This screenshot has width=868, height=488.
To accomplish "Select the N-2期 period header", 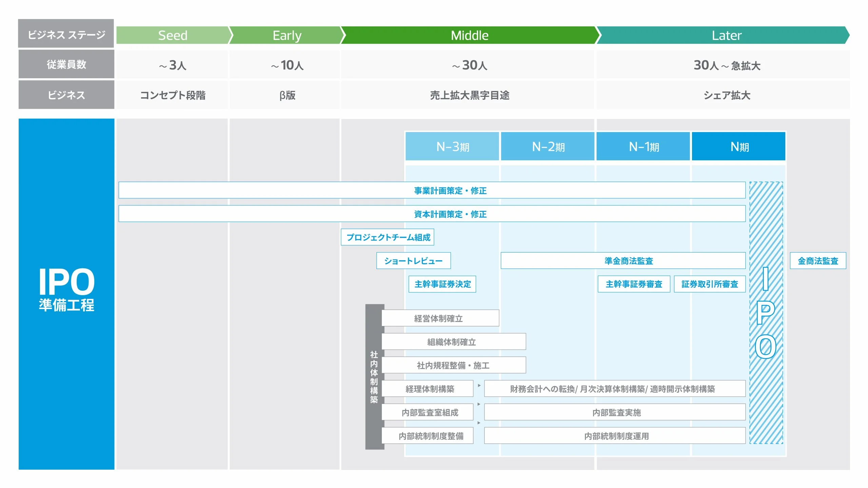I will [548, 146].
